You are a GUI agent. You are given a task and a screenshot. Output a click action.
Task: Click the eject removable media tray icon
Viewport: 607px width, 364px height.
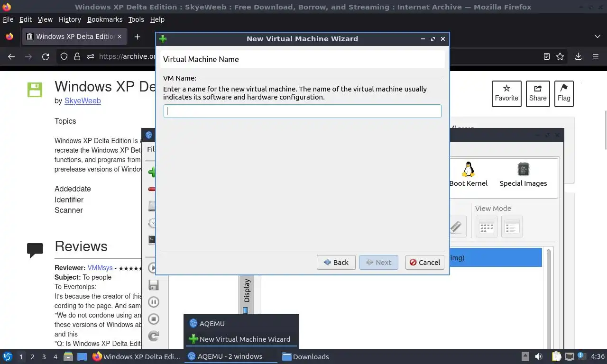click(x=525, y=356)
